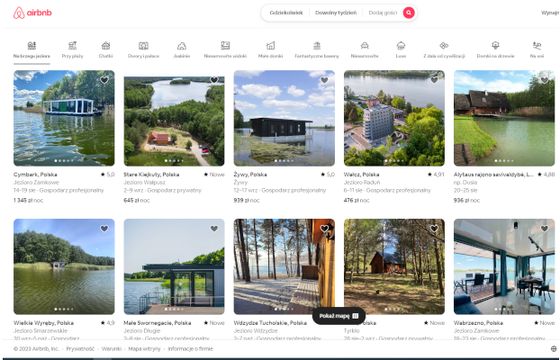Click the 1 345 zł noc price
Screen dimensions: 560x360
[28, 200]
